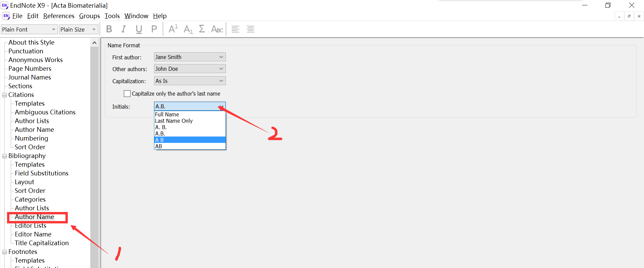Open the Other authors format dropdown
This screenshot has width=644, height=268.
point(190,69)
